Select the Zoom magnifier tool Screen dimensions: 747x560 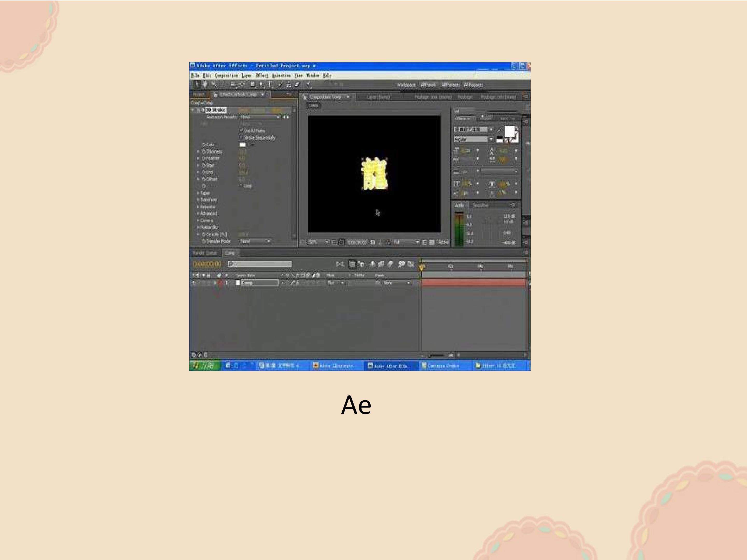pos(213,84)
